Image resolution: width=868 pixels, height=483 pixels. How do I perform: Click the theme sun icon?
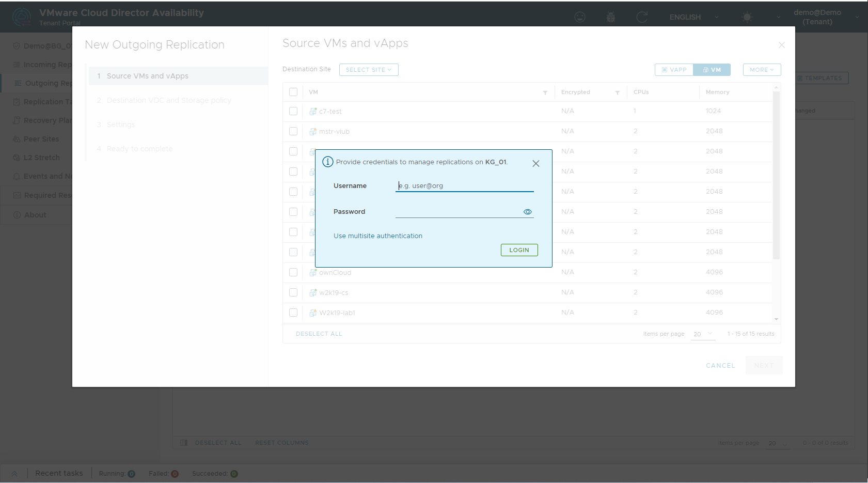747,17
